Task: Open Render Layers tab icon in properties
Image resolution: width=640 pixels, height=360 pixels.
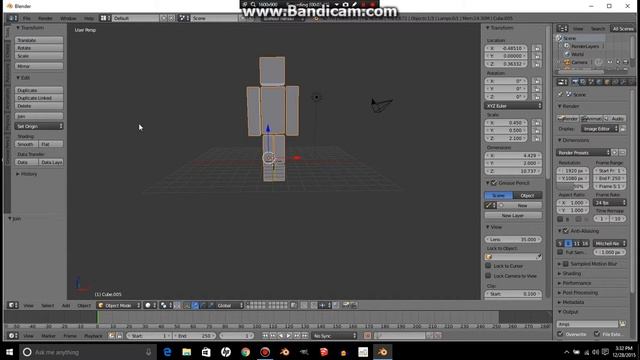Action: pos(583,82)
